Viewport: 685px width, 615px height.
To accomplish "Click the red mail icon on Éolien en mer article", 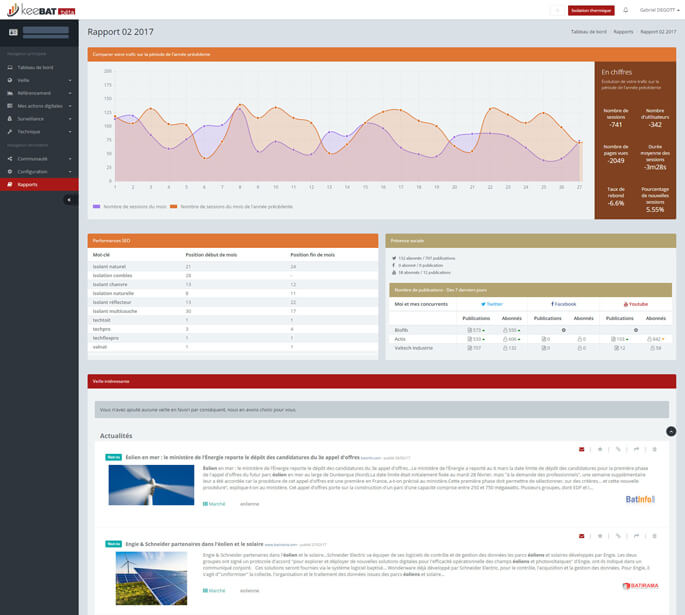I will click(581, 449).
